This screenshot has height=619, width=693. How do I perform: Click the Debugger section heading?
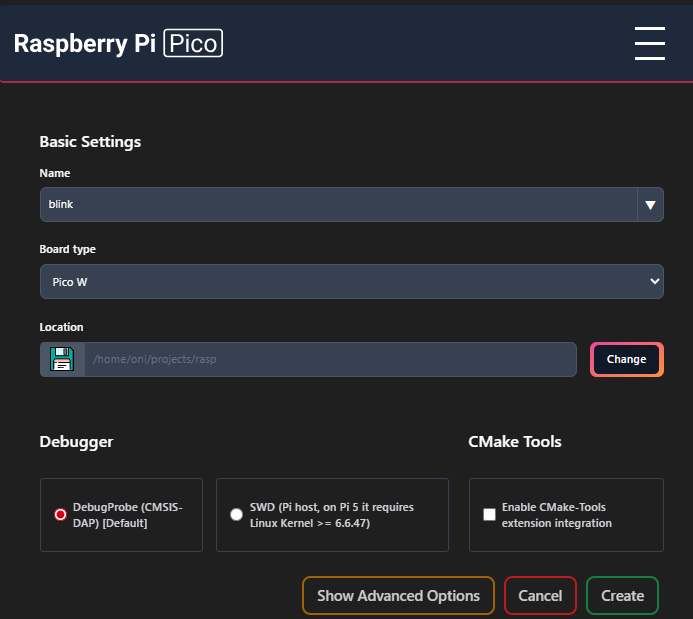[x=76, y=442]
